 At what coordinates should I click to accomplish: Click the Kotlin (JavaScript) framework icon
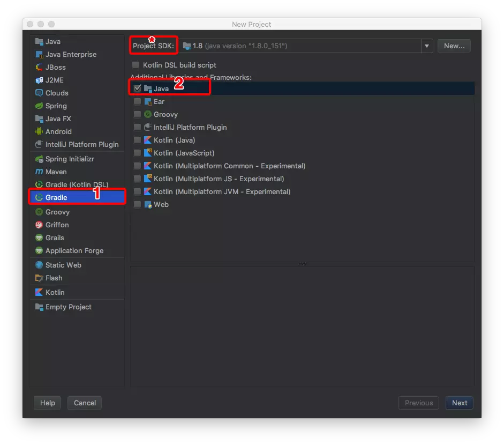pyautogui.click(x=148, y=153)
